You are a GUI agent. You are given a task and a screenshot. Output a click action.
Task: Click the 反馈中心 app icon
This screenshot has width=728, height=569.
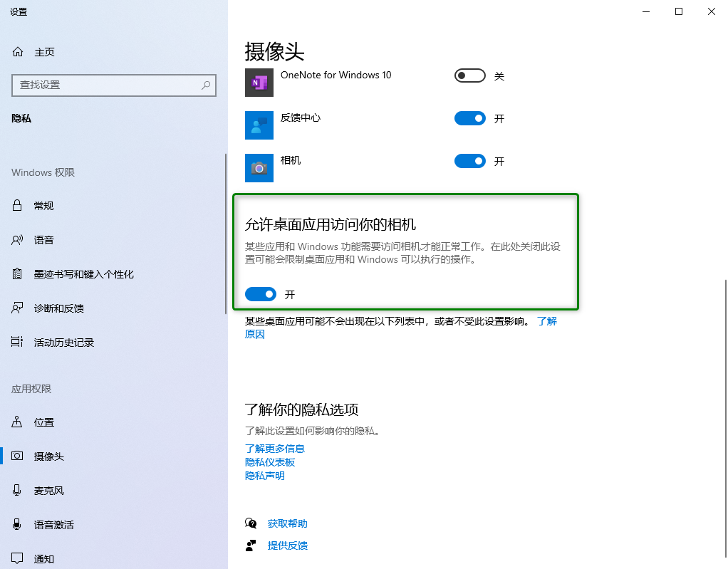pos(259,125)
